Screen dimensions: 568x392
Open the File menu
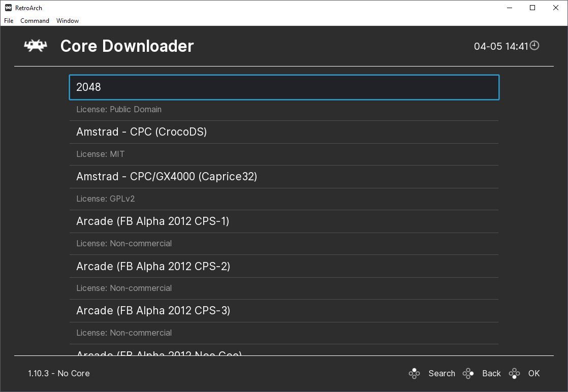click(9, 21)
